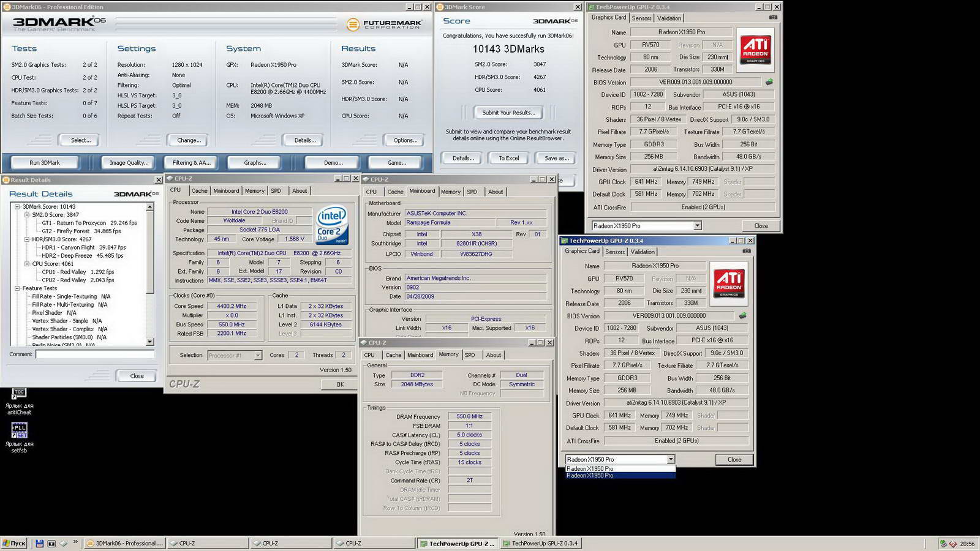The width and height of the screenshot is (980, 551).
Task: Click the screenshot camera icon in lower GPU-Z window
Action: [x=747, y=251]
